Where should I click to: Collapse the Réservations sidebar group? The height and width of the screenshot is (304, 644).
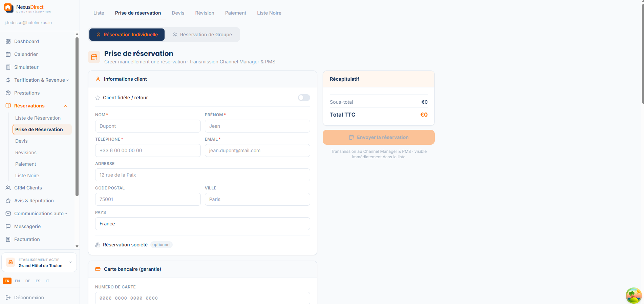(x=37, y=106)
